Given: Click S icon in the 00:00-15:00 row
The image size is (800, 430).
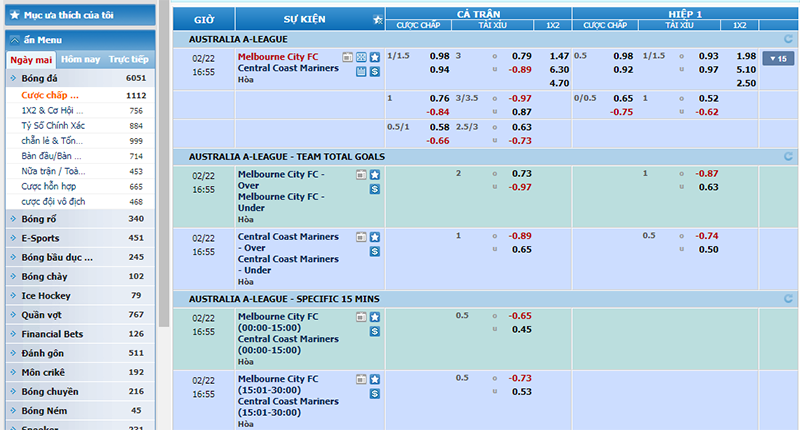Looking at the screenshot, I should 375,332.
